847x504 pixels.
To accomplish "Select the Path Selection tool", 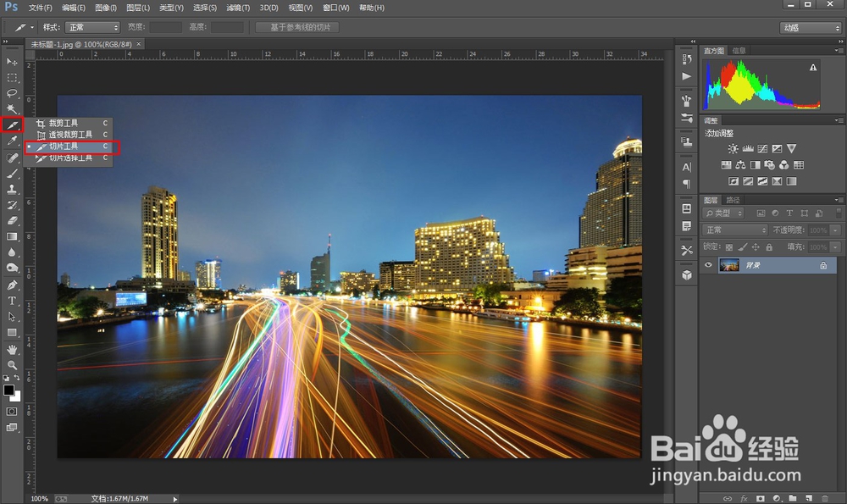I will click(12, 317).
